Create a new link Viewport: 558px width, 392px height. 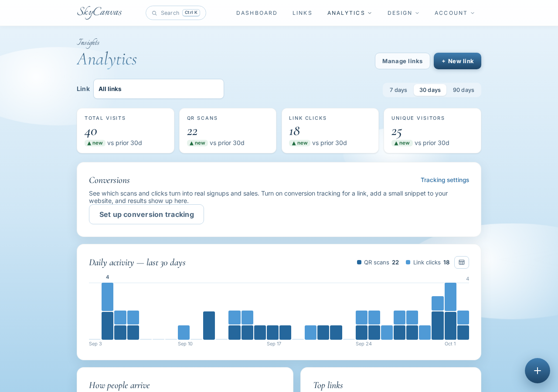coord(457,61)
